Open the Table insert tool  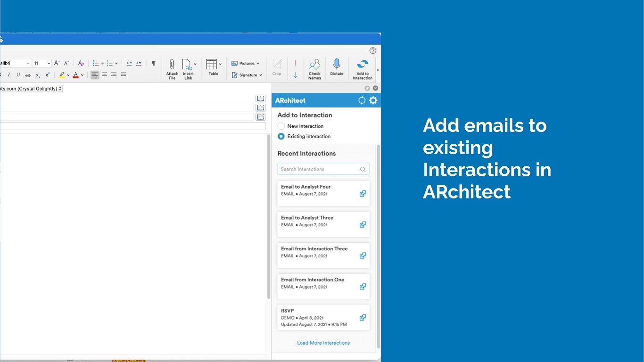(212, 65)
